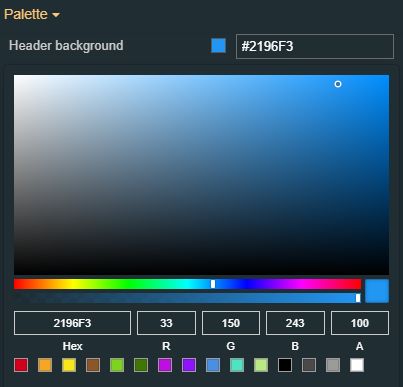The height and width of the screenshot is (387, 403).
Task: Pick the black preset swatch
Action: [x=285, y=365]
